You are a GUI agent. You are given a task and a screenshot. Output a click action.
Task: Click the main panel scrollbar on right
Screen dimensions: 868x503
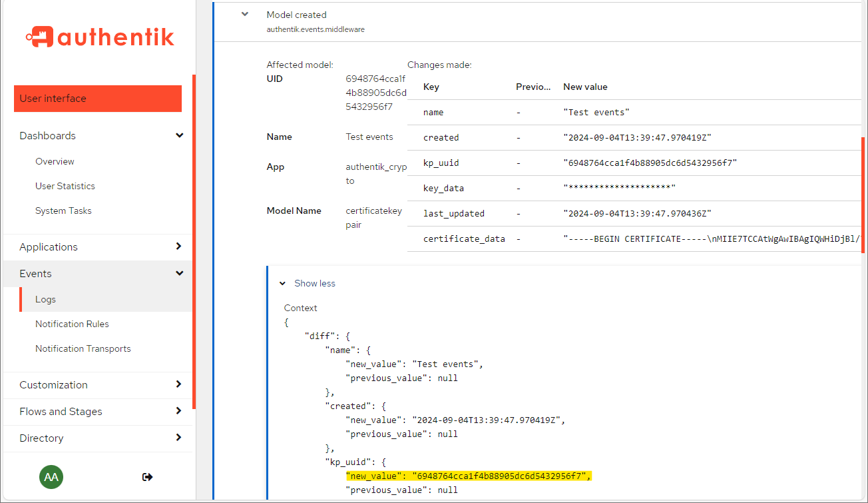[863, 195]
